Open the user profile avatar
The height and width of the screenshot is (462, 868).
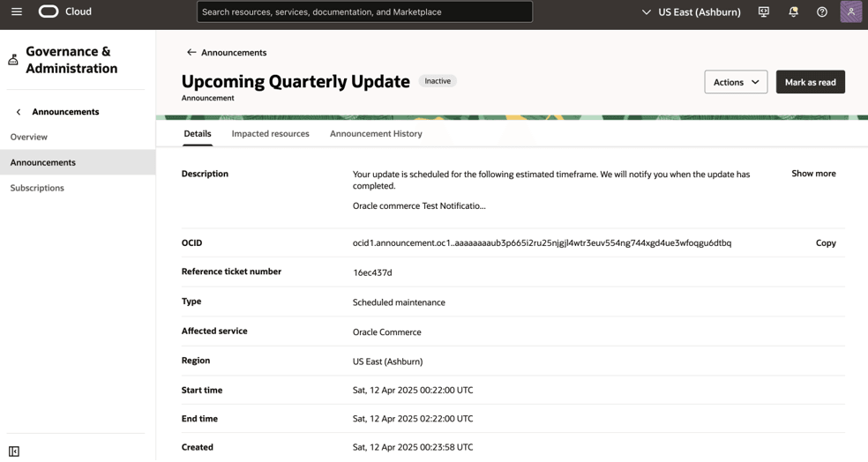(851, 11)
